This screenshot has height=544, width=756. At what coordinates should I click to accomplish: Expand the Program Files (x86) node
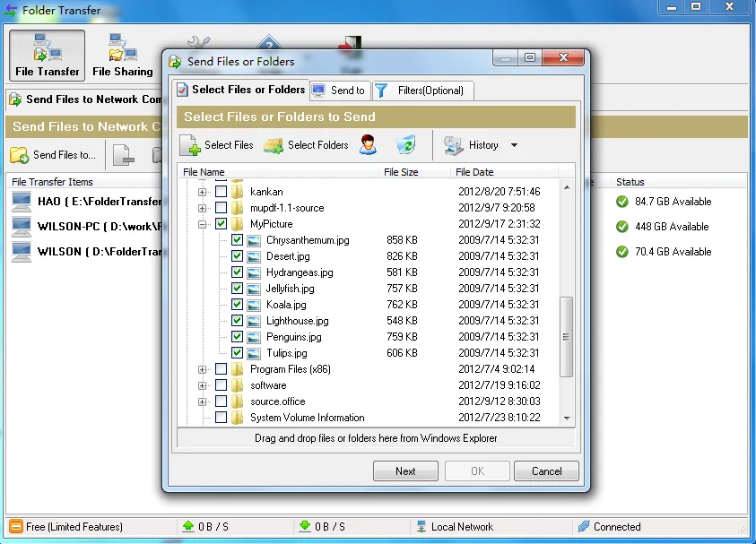(202, 369)
